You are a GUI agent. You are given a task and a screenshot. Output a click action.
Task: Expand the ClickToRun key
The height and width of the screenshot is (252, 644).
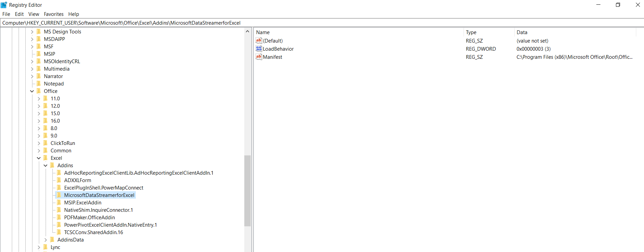39,143
